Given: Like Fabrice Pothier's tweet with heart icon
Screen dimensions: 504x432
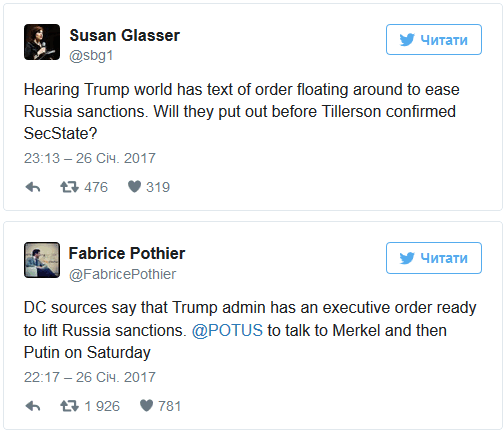Looking at the screenshot, I should (146, 406).
